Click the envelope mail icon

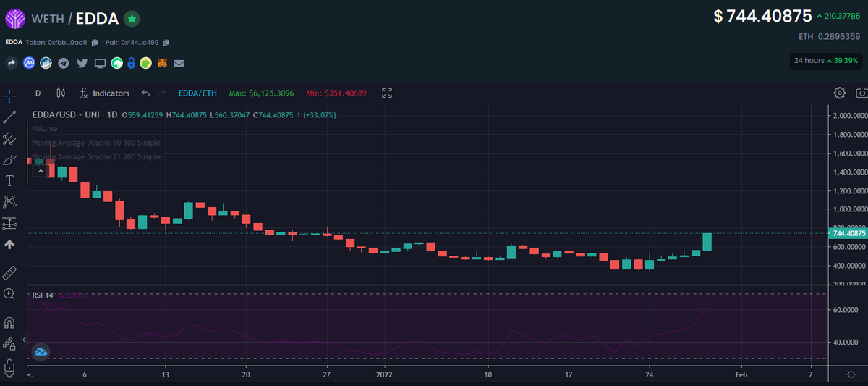coord(179,64)
